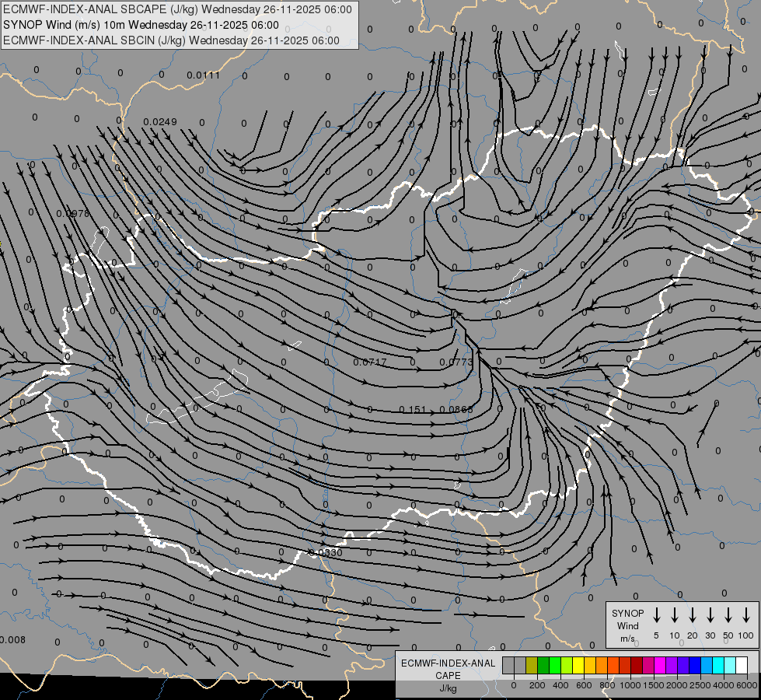This screenshot has width=761, height=700.
Task: Click the 100 speed label in wind legend
Action: [x=746, y=636]
